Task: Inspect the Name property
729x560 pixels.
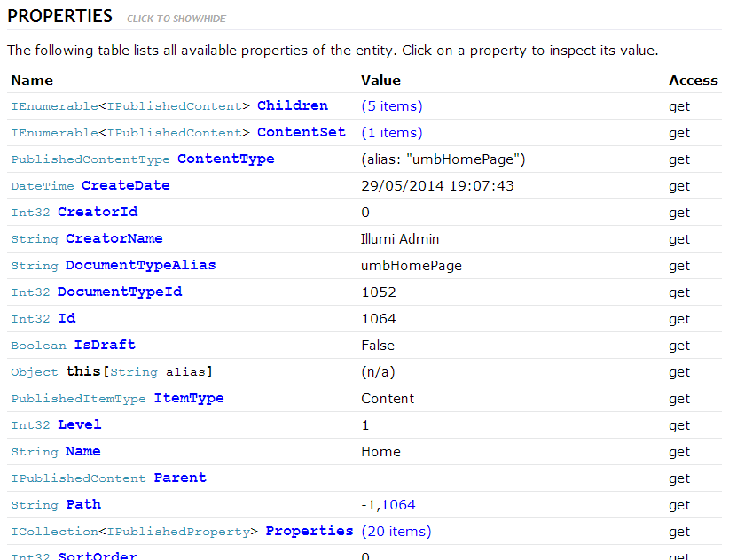Action: [82, 451]
